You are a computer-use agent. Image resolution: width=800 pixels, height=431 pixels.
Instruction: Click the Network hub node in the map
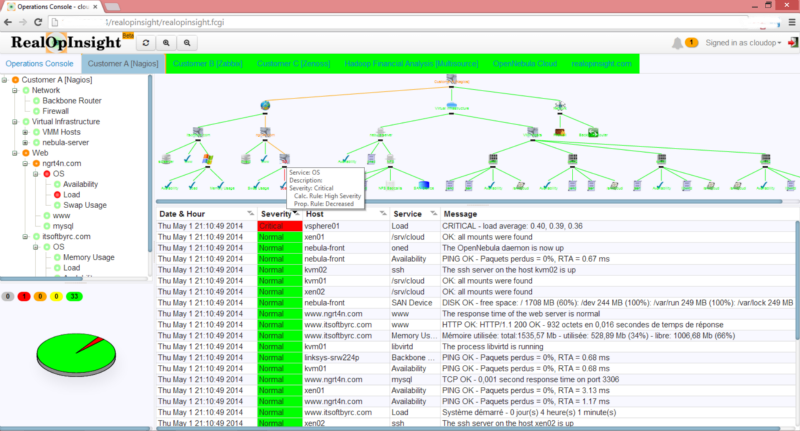pos(560,106)
